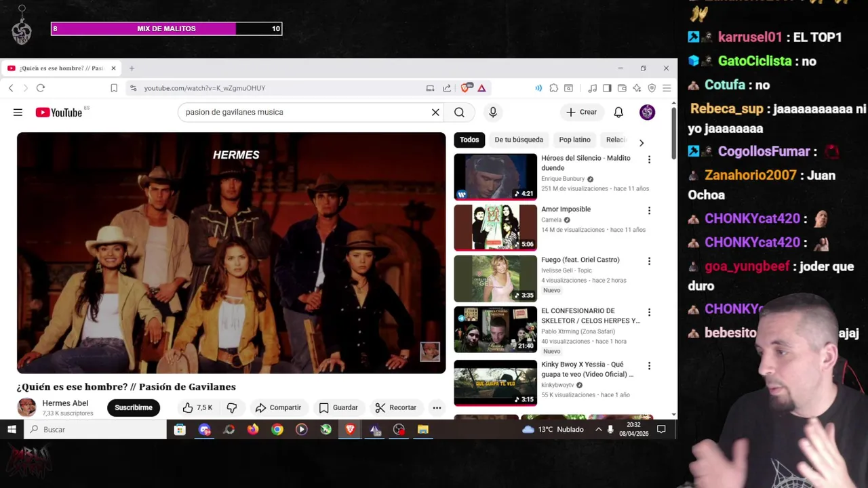This screenshot has height=488, width=868.
Task: Open Hermes Abel channel name
Action: click(x=65, y=403)
